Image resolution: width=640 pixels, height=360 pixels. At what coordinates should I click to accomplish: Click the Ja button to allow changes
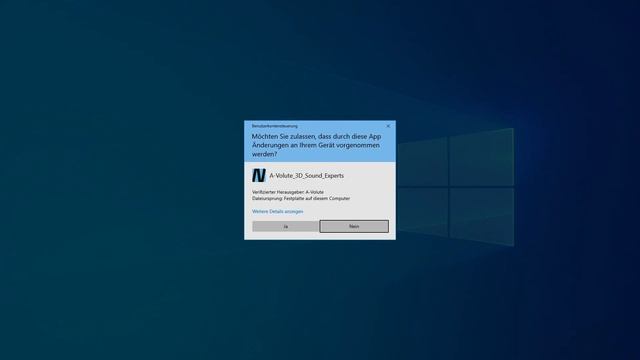point(285,226)
